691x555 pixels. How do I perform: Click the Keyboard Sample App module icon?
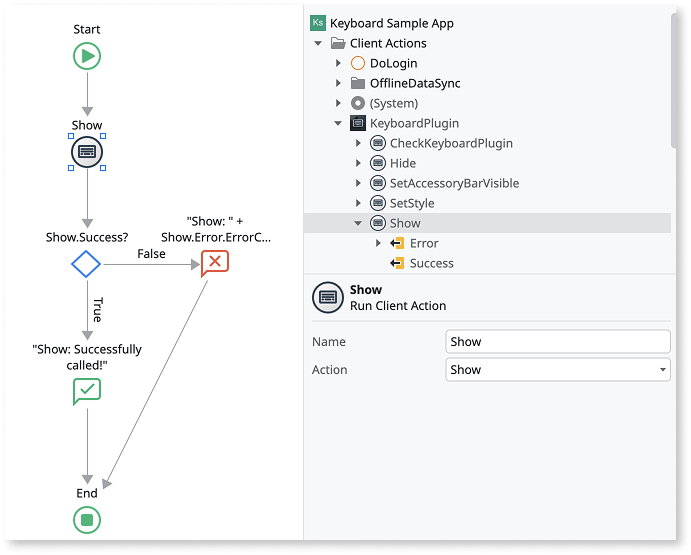[318, 23]
